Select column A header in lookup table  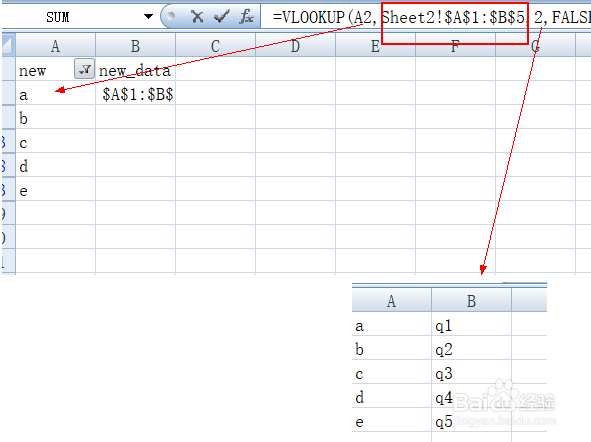[x=391, y=301]
